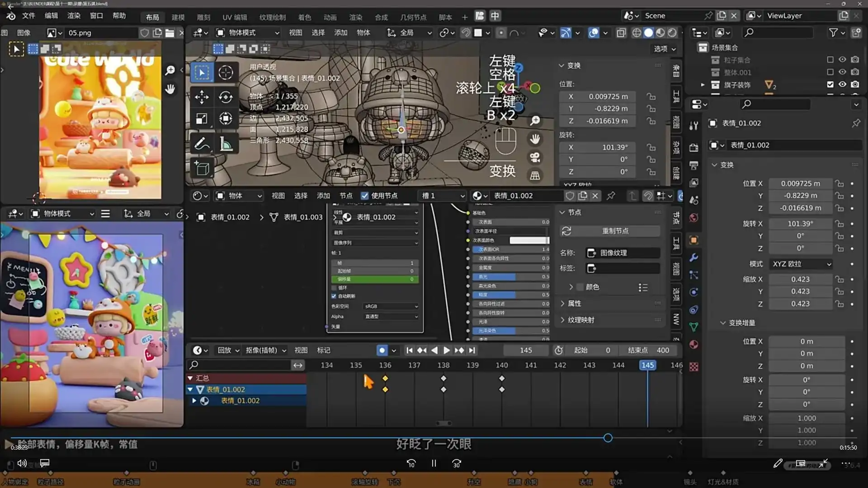Viewport: 868px width, 488px height.
Task: Click the outliner filter funnel icon
Action: pyautogui.click(x=833, y=33)
